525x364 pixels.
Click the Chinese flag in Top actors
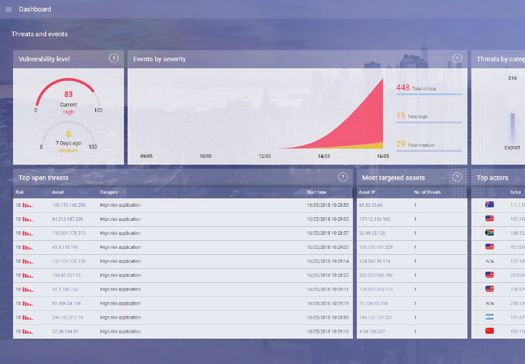pos(490,331)
